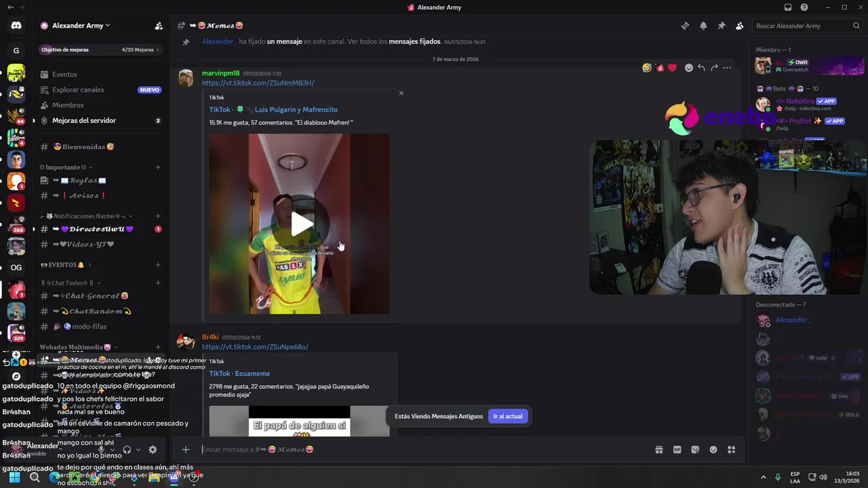
Task: Select DirectosUwU channel
Action: click(x=101, y=229)
